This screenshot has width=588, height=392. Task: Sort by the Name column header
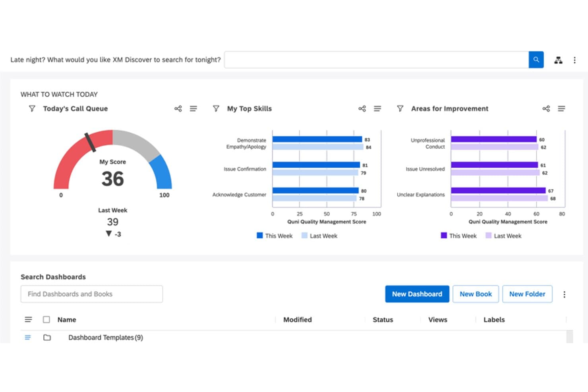pos(67,319)
